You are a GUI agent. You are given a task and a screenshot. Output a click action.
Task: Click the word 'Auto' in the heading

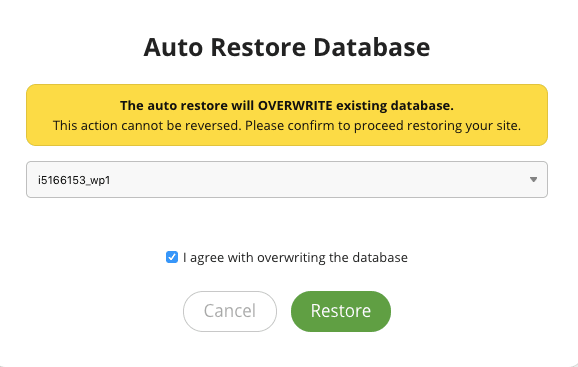[173, 47]
